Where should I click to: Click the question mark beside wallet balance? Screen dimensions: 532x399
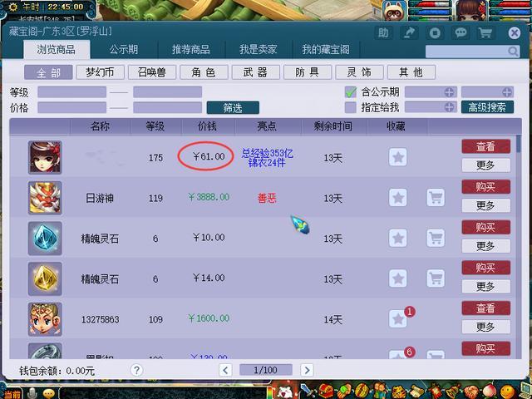click(136, 370)
